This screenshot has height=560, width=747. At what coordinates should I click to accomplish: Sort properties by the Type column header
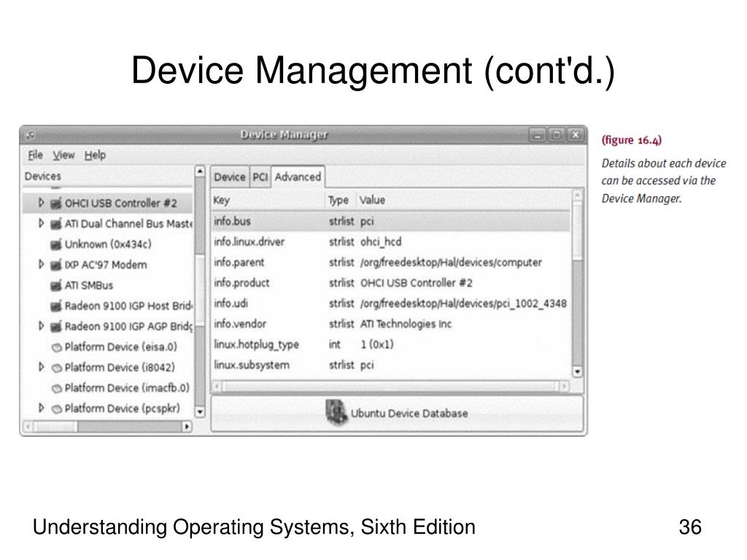coord(340,200)
